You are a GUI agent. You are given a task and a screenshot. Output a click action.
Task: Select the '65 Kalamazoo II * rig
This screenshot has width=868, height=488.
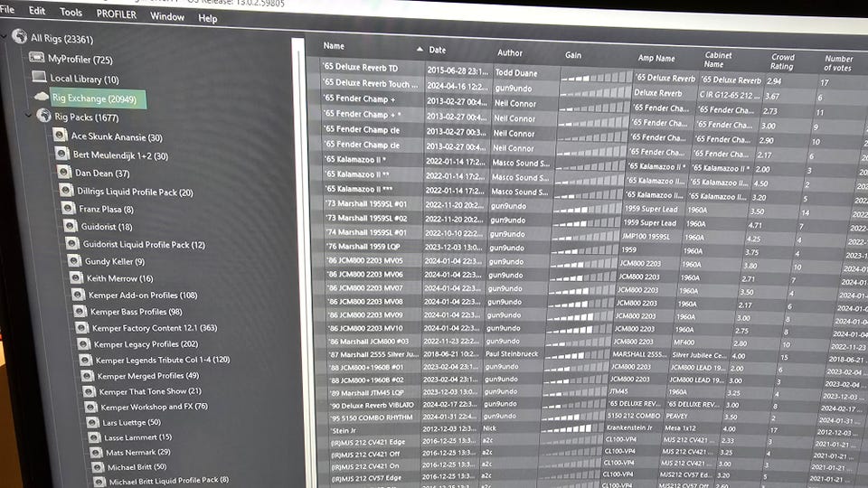354,159
